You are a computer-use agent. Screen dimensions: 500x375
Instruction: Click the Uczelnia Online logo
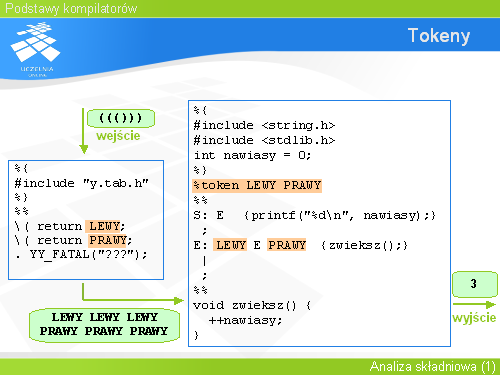click(36, 49)
